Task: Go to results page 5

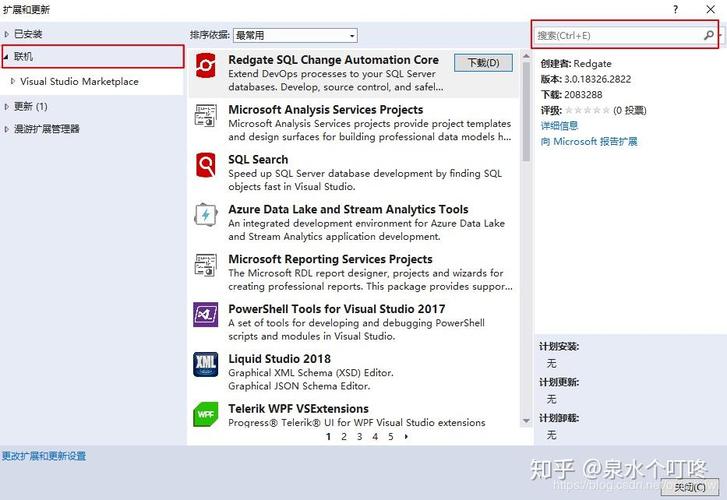Action: point(391,436)
